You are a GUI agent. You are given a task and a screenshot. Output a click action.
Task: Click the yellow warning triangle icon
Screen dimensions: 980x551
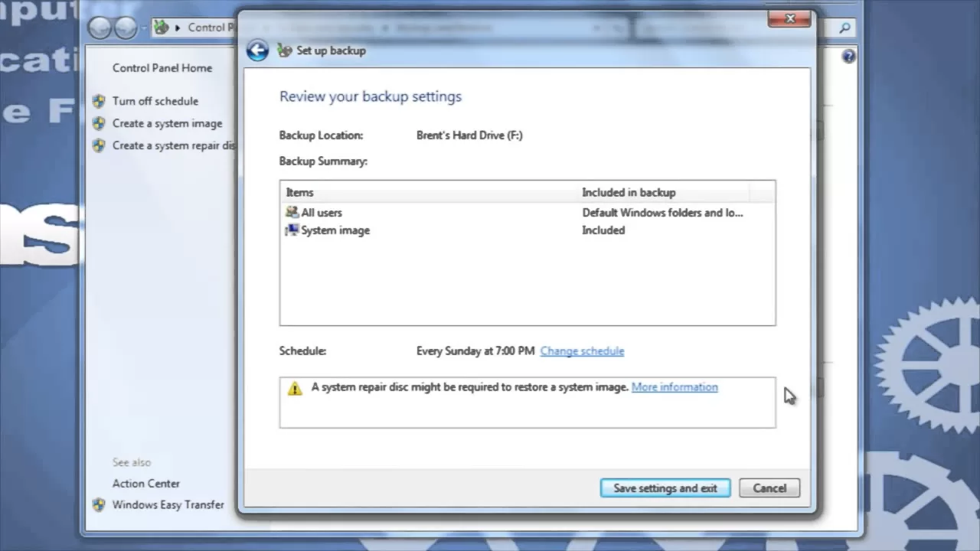[x=295, y=388]
